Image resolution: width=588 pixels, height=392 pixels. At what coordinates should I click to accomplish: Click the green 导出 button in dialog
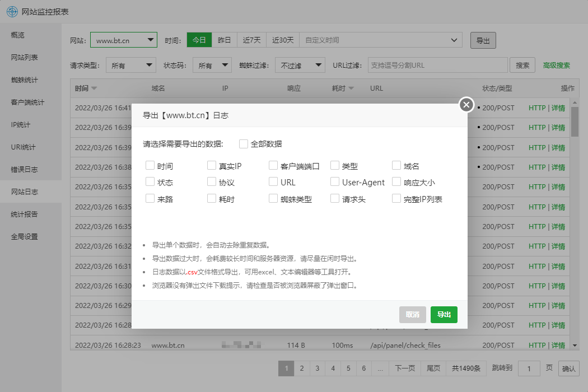[x=444, y=314]
